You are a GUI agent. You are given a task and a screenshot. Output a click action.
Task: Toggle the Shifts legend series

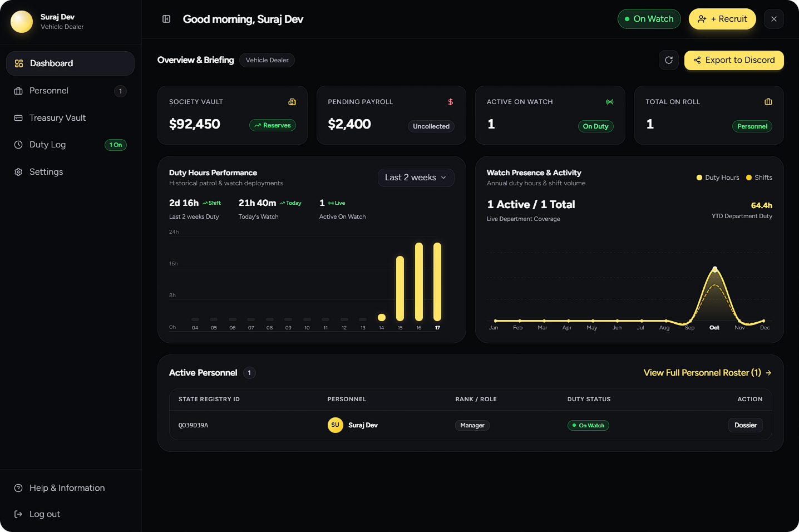[x=759, y=178]
